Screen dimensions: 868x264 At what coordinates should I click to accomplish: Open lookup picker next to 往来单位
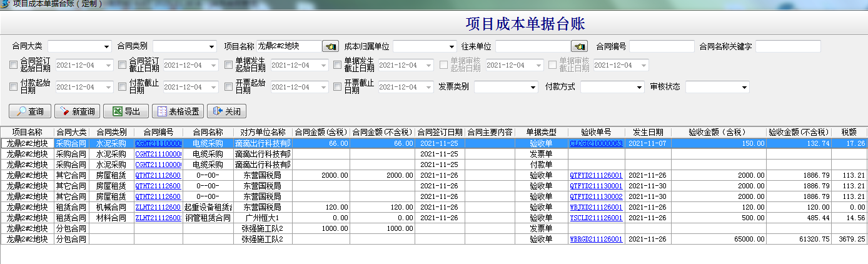pyautogui.click(x=579, y=46)
